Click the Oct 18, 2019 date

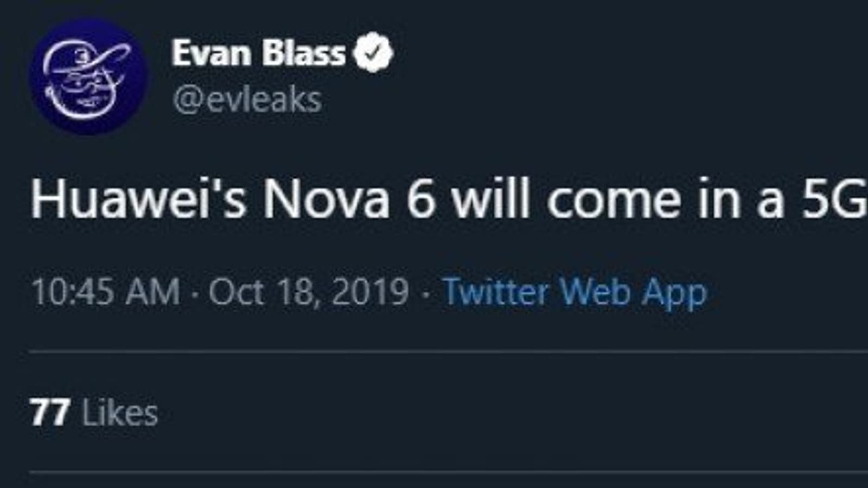(x=309, y=292)
